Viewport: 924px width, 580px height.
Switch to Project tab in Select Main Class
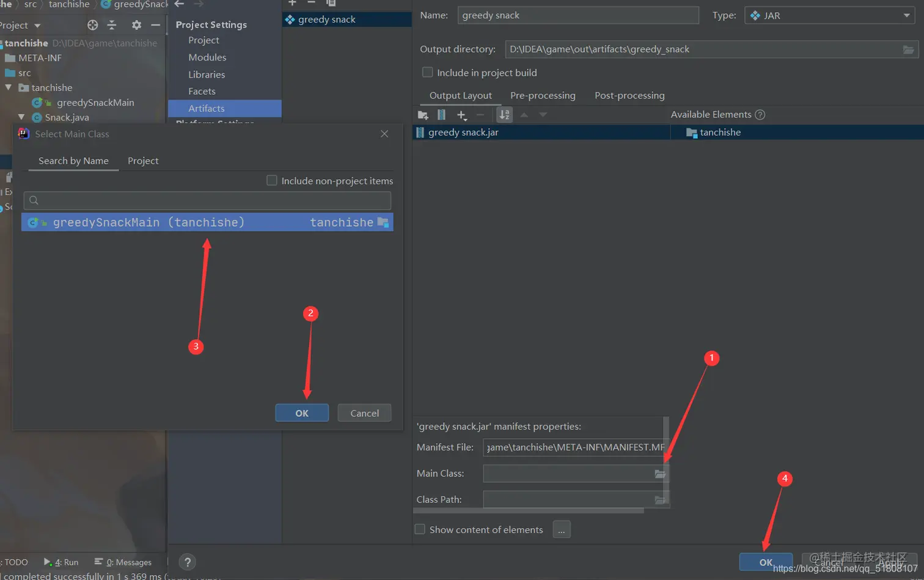(143, 161)
